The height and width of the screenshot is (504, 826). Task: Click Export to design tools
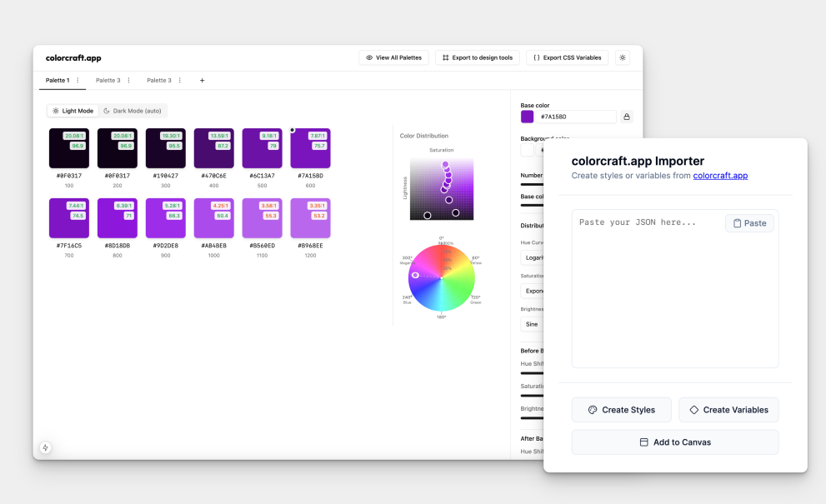coord(478,57)
